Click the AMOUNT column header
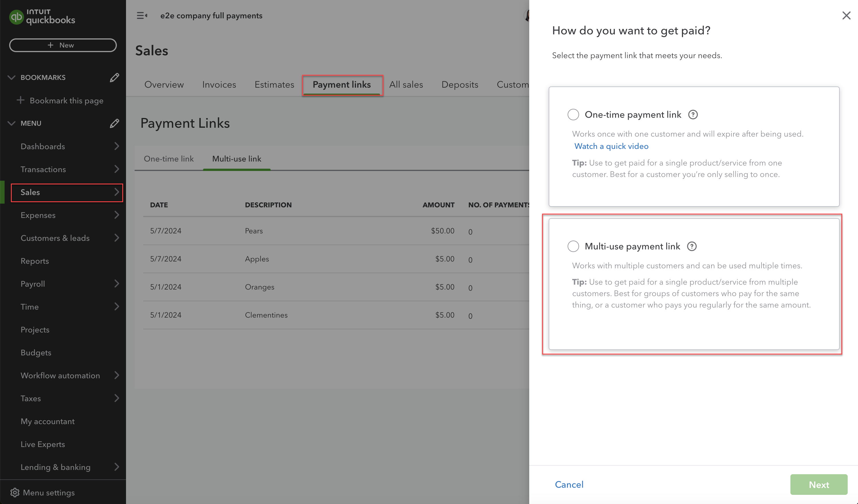Screen dimensions: 858x504 point(438,205)
